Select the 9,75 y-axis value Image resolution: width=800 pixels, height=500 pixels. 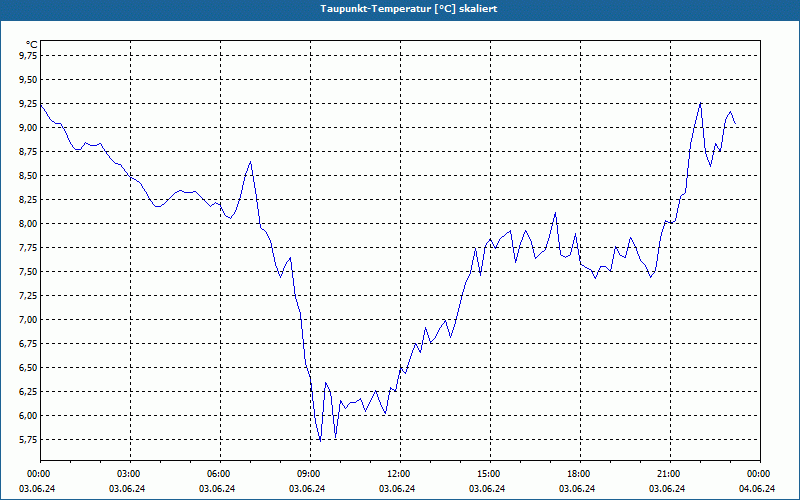(x=28, y=56)
